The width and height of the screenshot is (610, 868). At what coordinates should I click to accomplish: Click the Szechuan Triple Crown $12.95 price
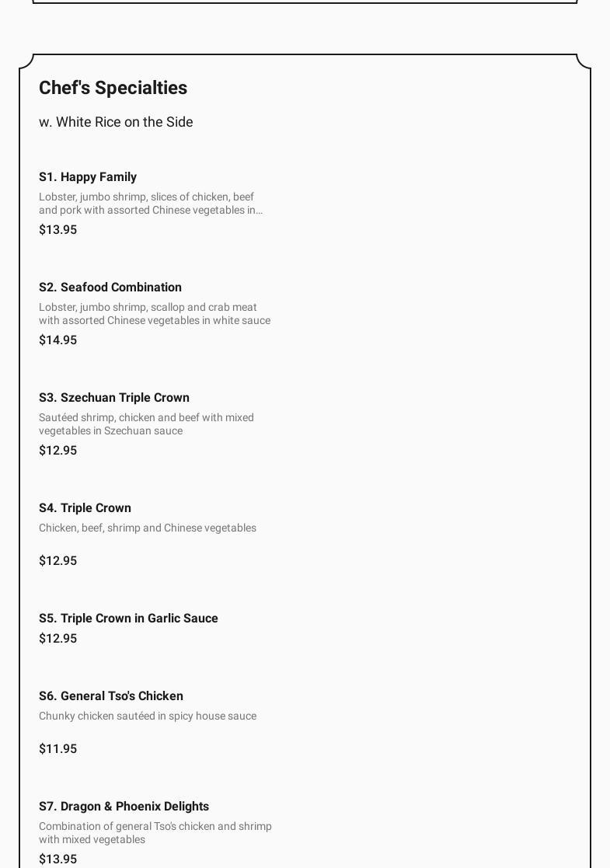[x=58, y=451]
